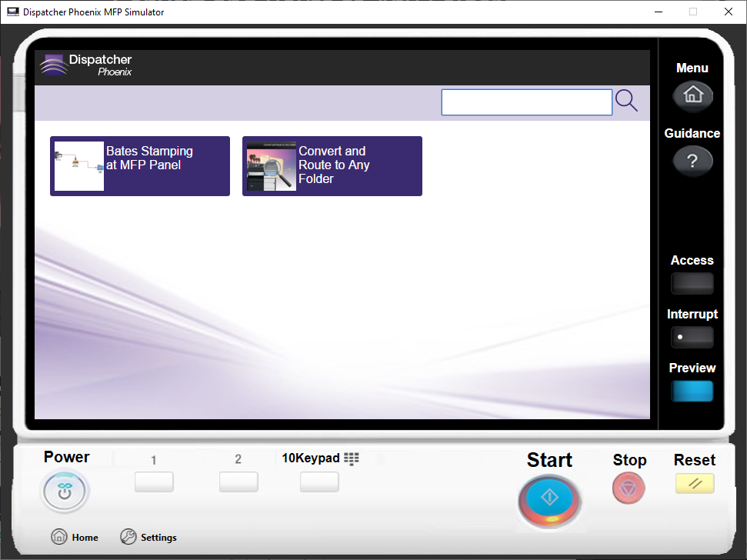Open the Menu home button
Image resolution: width=747 pixels, height=560 pixels.
click(x=692, y=95)
